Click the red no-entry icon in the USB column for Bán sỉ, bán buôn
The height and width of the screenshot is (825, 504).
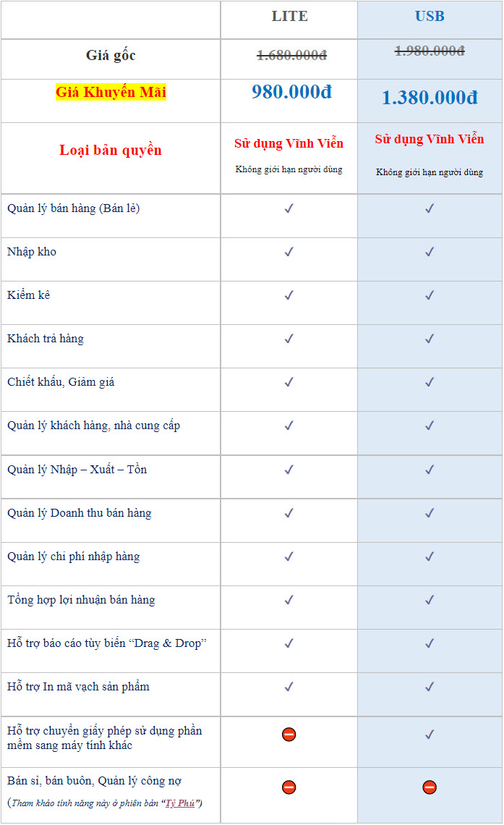point(430,787)
